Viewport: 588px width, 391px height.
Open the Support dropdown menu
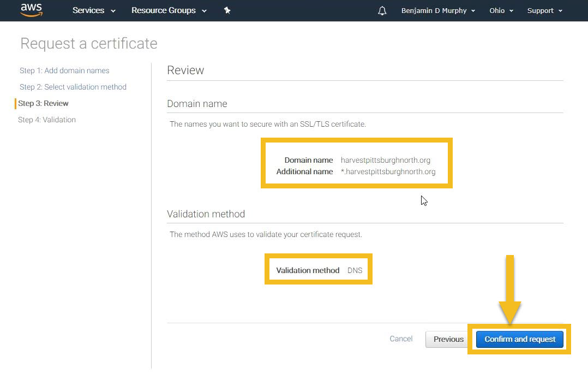pyautogui.click(x=544, y=10)
